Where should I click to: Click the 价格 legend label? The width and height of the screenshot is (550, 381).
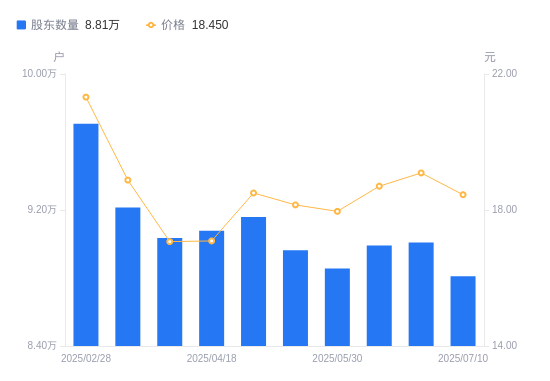pyautogui.click(x=173, y=25)
